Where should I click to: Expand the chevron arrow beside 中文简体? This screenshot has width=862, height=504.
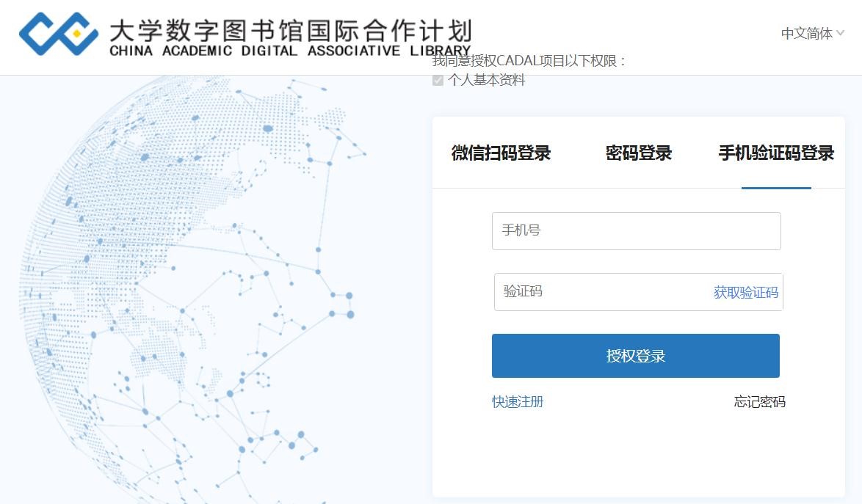point(840,33)
